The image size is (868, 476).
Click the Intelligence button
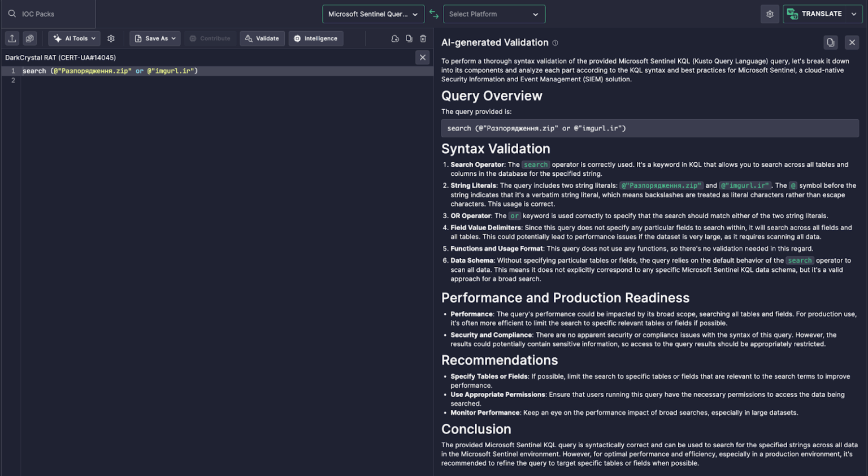315,38
